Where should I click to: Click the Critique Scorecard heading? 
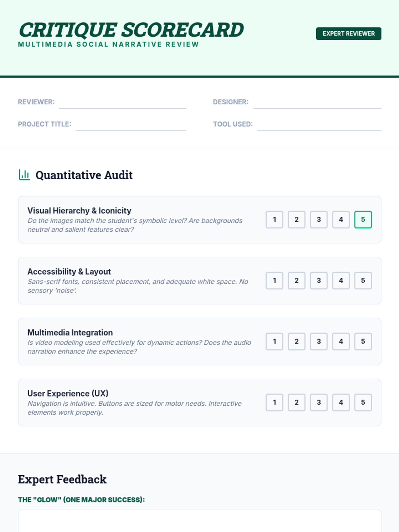click(x=131, y=30)
